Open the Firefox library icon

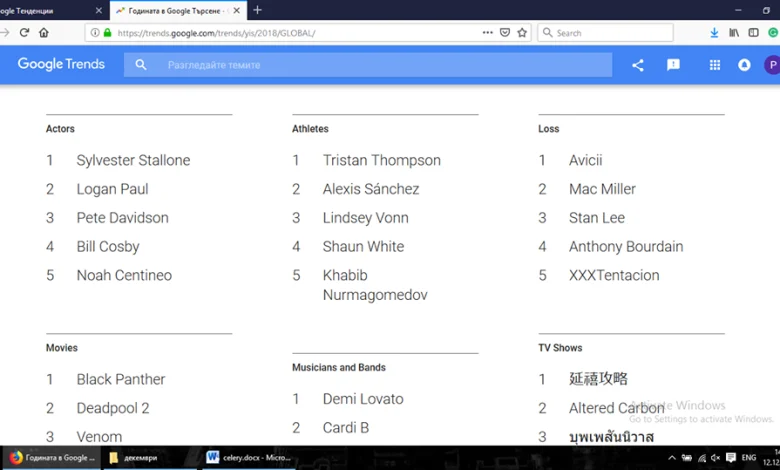(734, 33)
